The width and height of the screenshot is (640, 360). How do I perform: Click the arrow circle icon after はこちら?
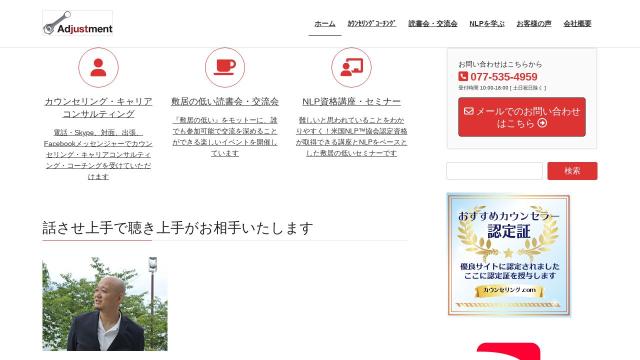pyautogui.click(x=542, y=123)
